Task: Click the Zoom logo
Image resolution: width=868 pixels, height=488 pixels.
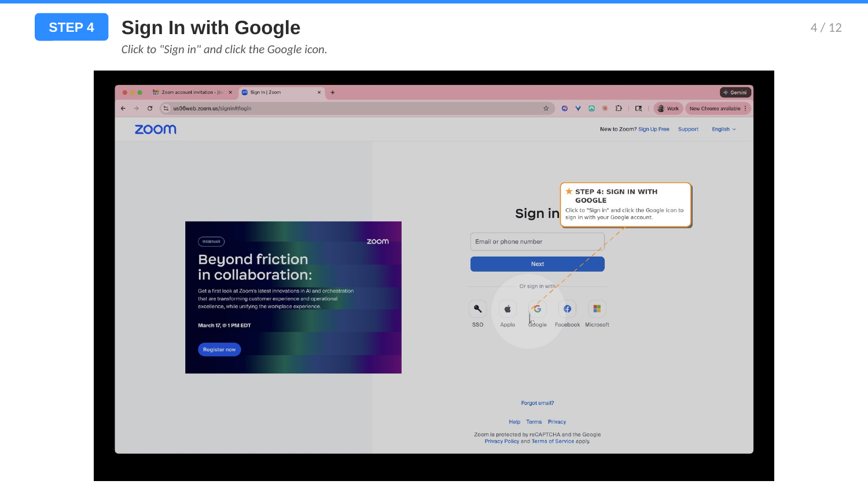Action: point(155,129)
